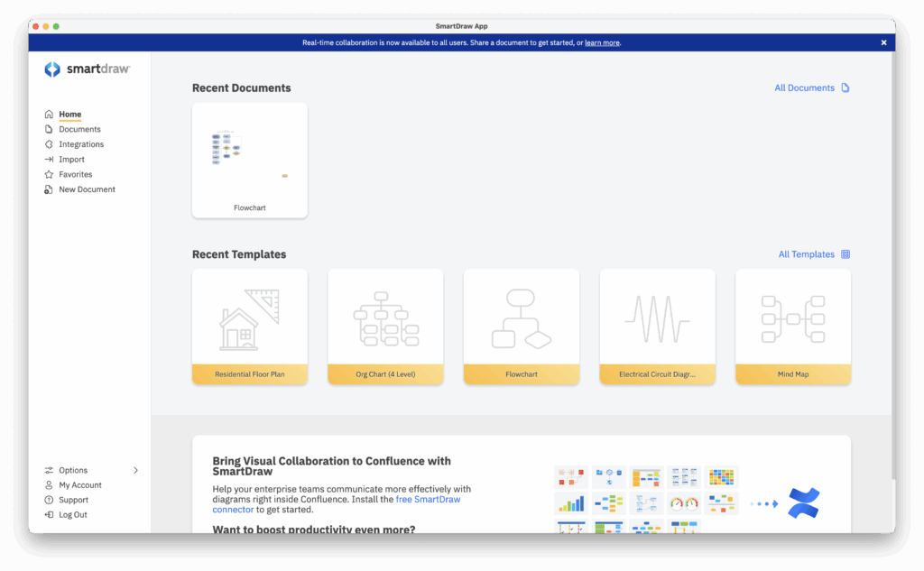Click the Options sliders icon
Viewport: 924px width, 571px height.
click(x=49, y=470)
